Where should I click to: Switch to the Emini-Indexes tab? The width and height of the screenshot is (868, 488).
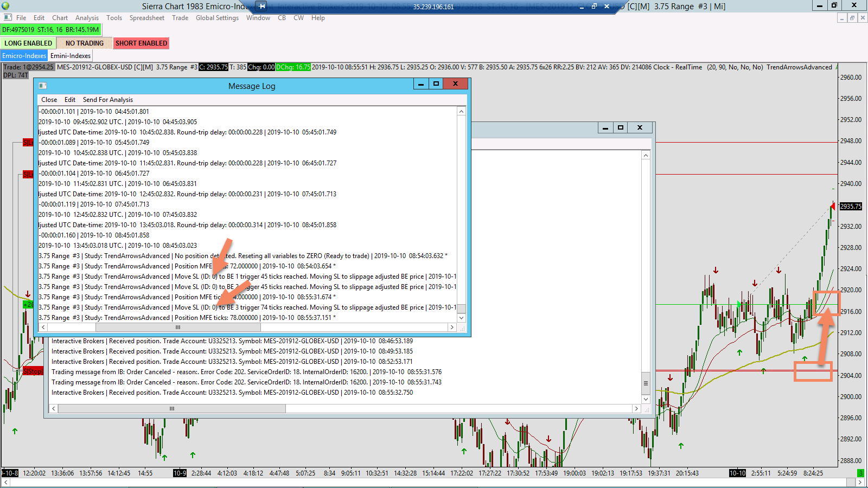pyautogui.click(x=71, y=56)
